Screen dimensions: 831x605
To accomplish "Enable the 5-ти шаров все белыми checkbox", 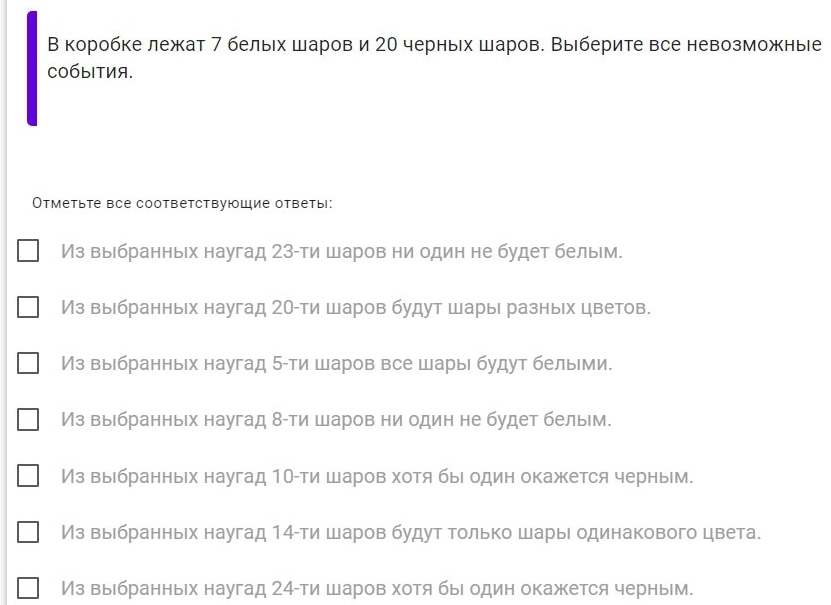I will click(x=28, y=362).
